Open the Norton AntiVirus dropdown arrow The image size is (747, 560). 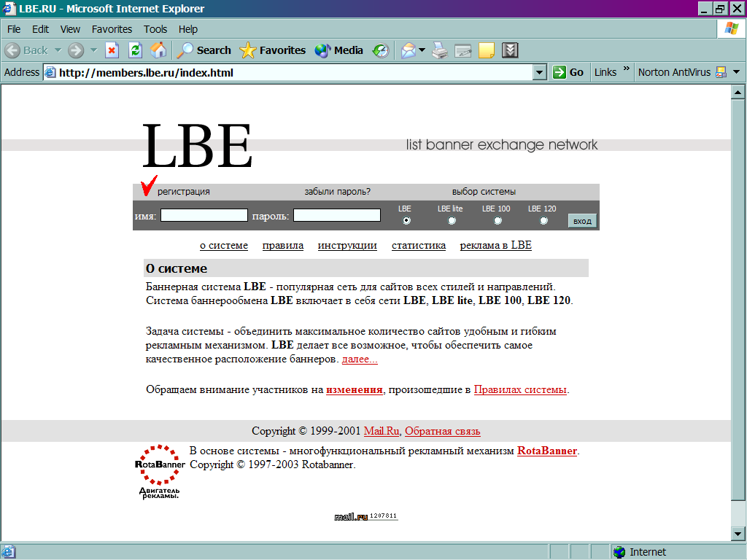[x=736, y=72]
